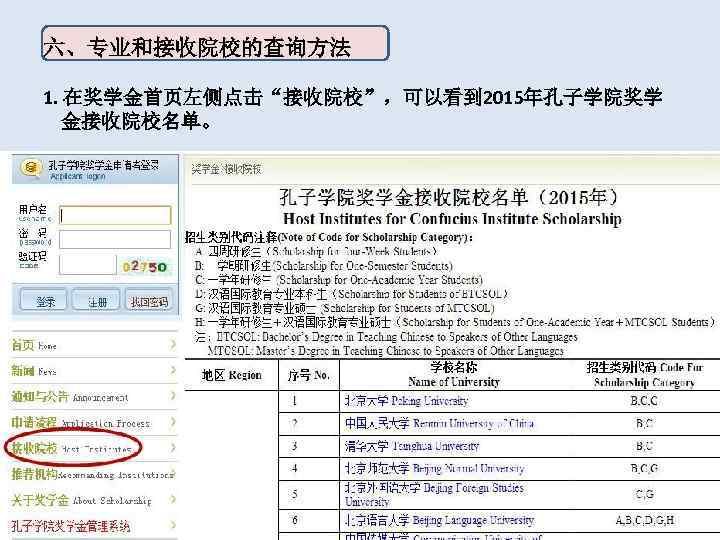720x540 pixels.
Task: Click code cell C,G for Beijing Foreign Studies
Action: tap(645, 495)
